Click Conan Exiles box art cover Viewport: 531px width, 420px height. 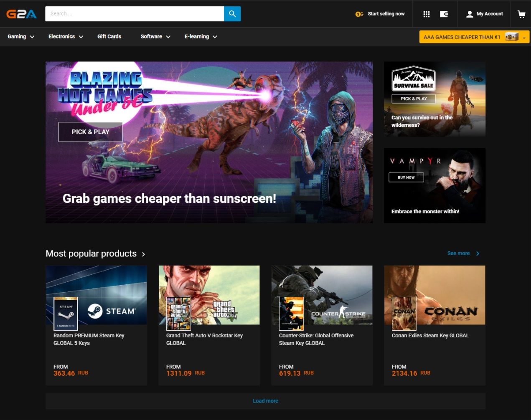(x=404, y=314)
